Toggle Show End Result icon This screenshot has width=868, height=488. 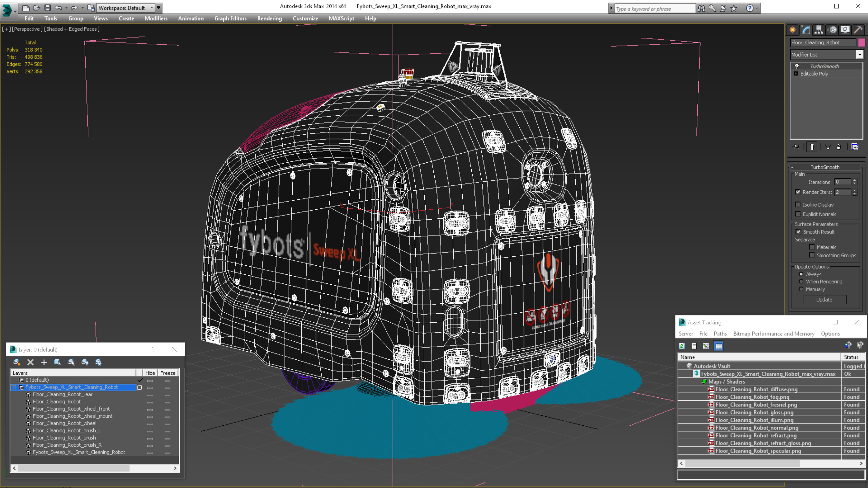coord(812,146)
